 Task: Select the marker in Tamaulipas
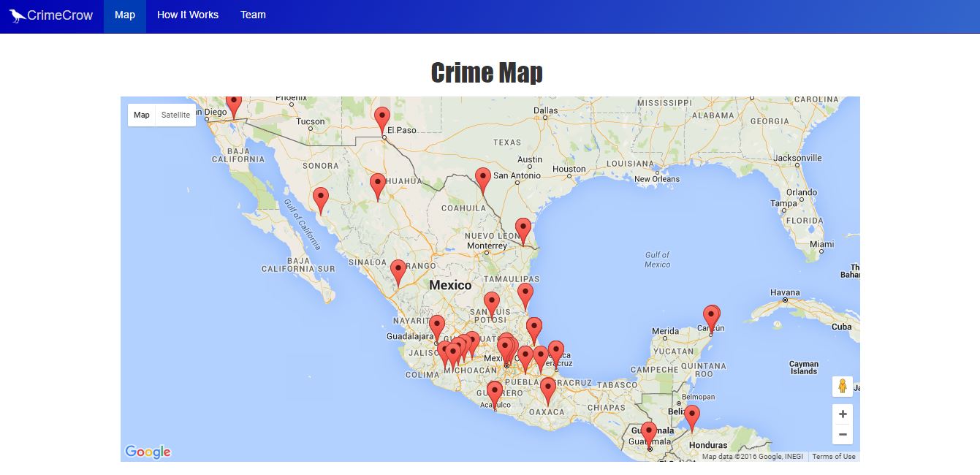point(525,297)
